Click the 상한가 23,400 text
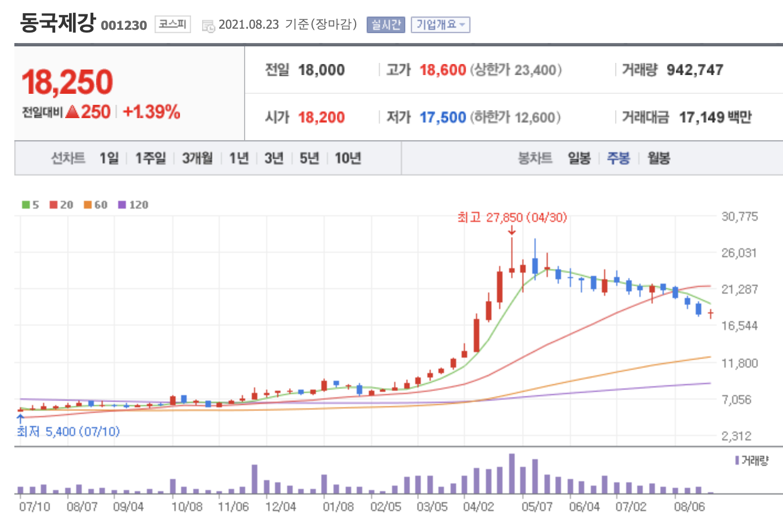This screenshot has height=532, width=783. [x=516, y=70]
